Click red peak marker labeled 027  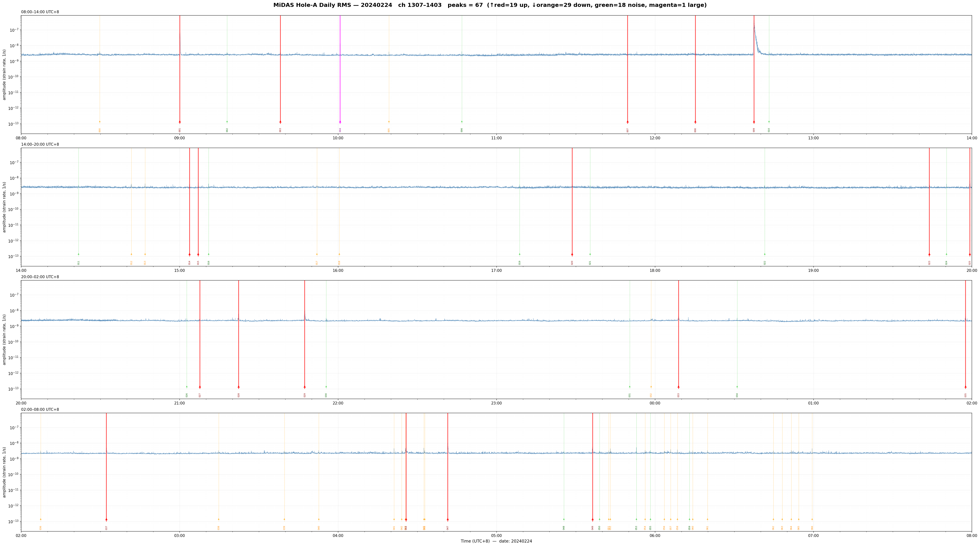coord(200,387)
